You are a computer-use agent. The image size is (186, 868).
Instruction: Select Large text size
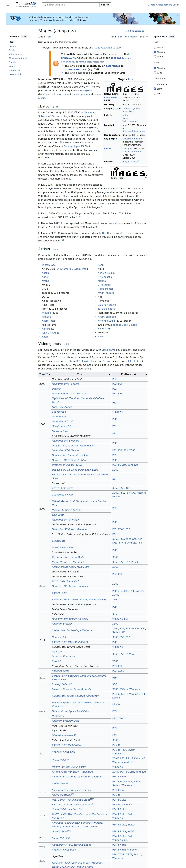(155, 57)
